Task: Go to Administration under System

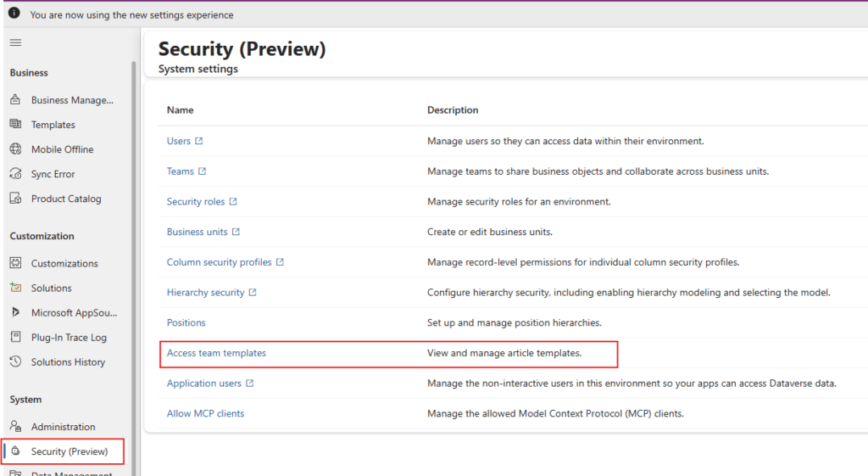Action: coord(63,427)
